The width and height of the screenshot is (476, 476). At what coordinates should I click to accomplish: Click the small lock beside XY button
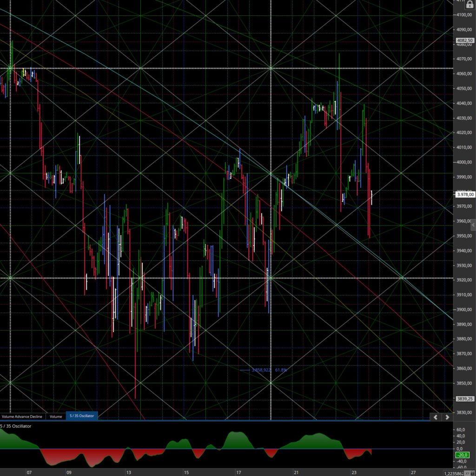pyautogui.click(x=473, y=473)
